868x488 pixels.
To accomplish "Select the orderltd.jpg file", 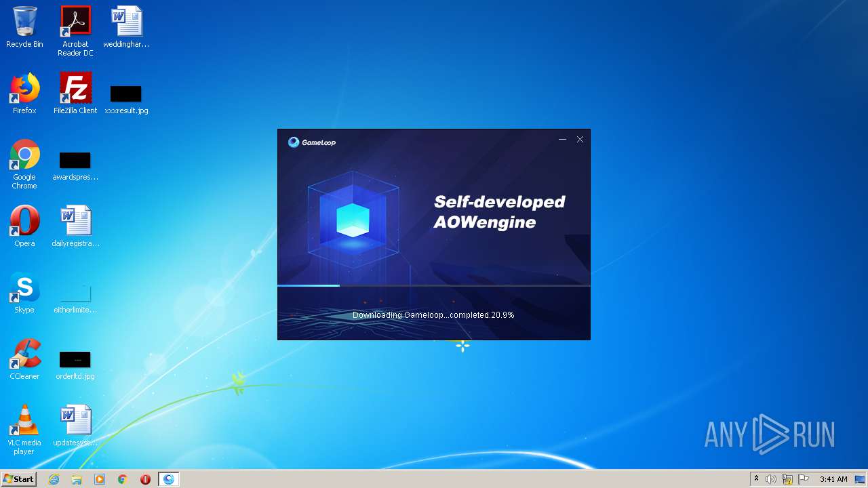I will 75,365.
